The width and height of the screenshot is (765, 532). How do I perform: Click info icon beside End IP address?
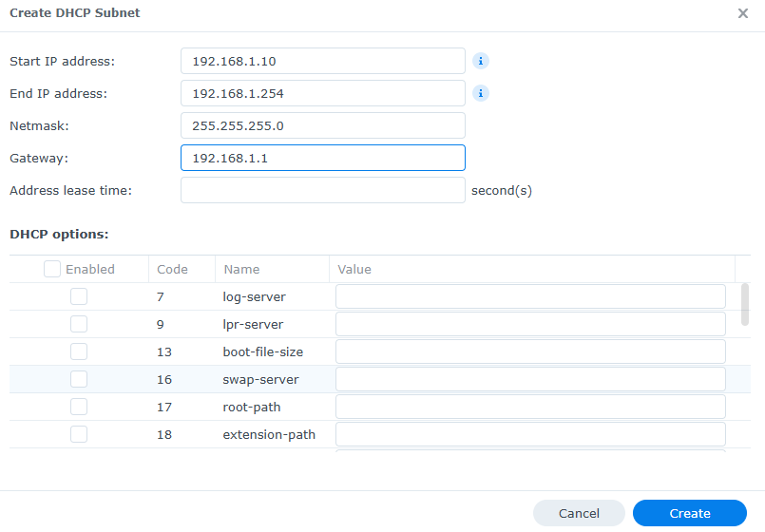(481, 93)
